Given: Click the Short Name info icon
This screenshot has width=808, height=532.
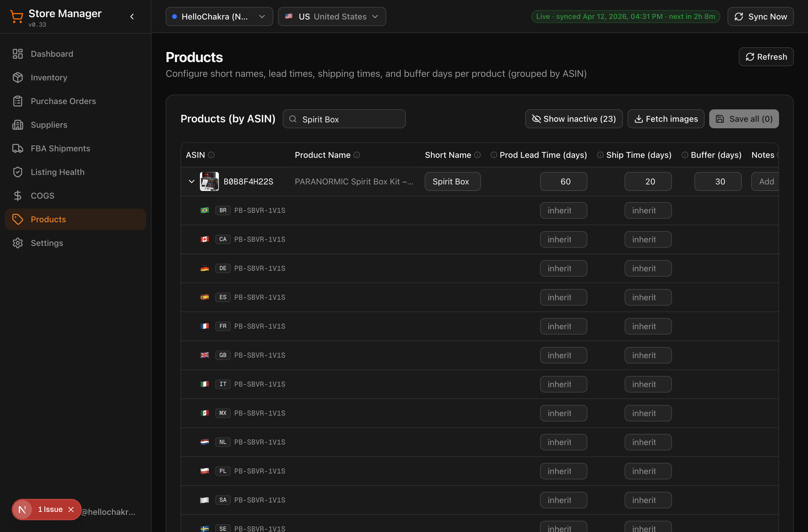Looking at the screenshot, I should click(x=477, y=155).
